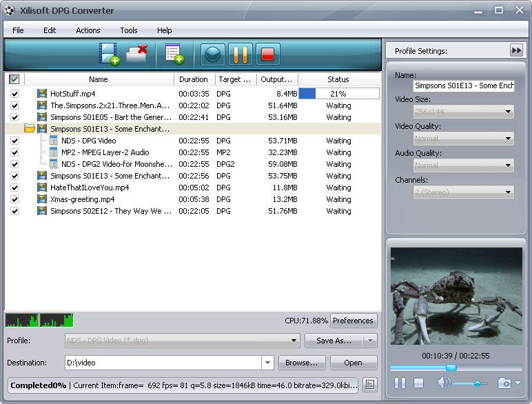Uncheck The.Simpsons.2x21 checkbox
Image resolution: width=532 pixels, height=404 pixels.
(14, 105)
